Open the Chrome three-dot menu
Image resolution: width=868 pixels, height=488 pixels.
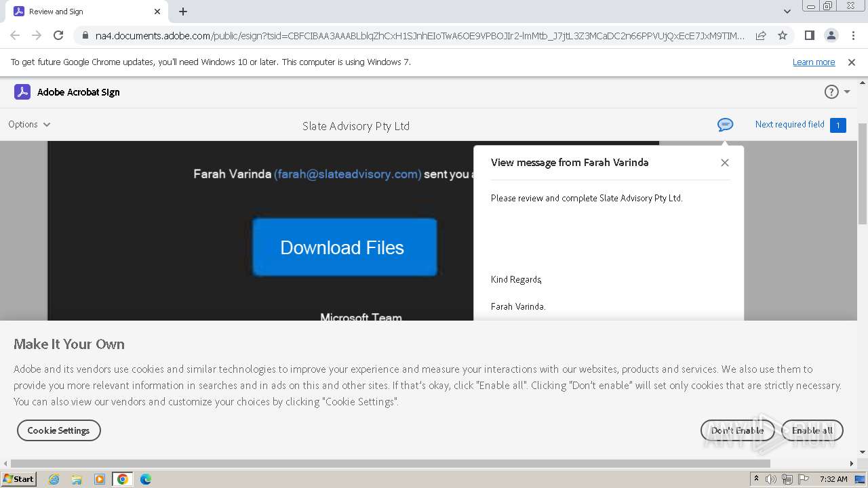[852, 35]
